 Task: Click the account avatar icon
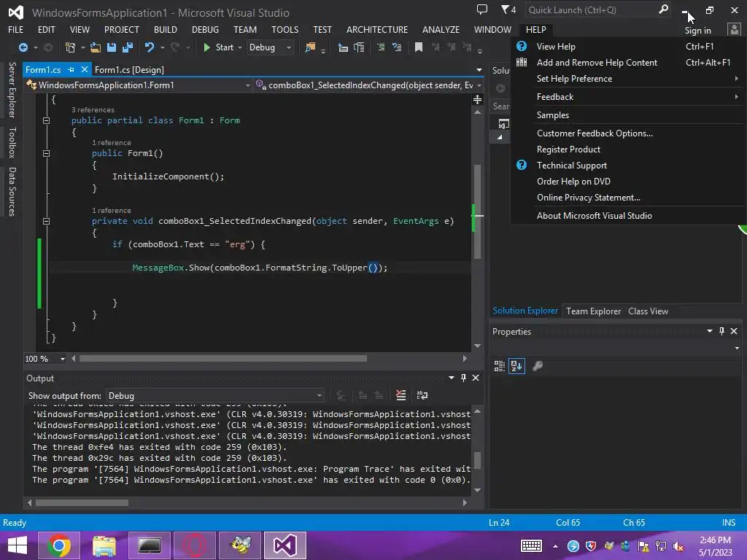pos(735,30)
